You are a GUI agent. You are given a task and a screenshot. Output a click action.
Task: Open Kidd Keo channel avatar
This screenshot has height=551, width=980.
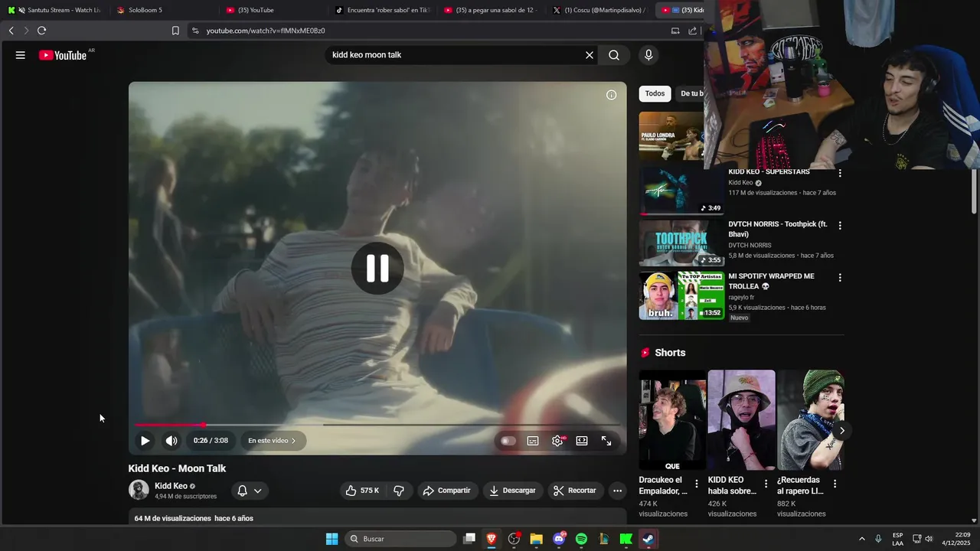coord(139,490)
